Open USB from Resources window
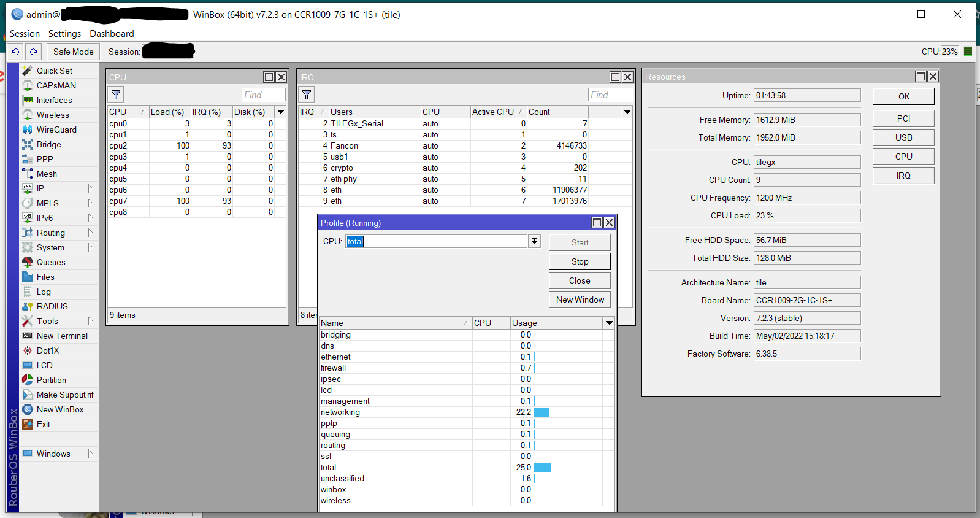This screenshot has width=980, height=518. 903,137
